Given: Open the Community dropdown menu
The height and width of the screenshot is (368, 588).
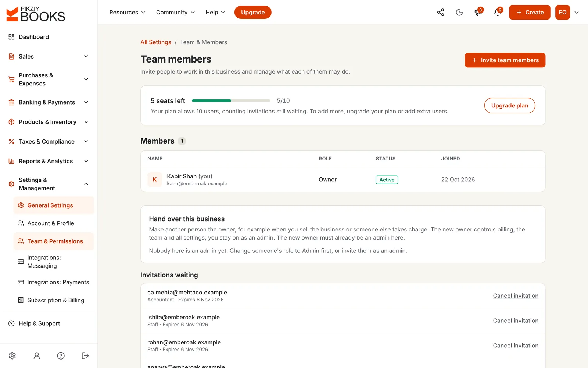Looking at the screenshot, I should [175, 12].
